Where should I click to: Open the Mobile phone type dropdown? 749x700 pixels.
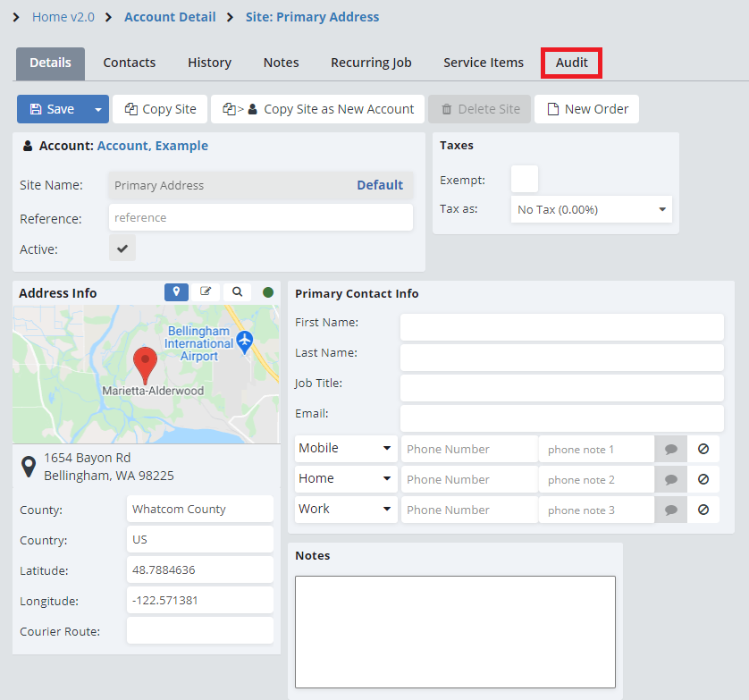(345, 449)
